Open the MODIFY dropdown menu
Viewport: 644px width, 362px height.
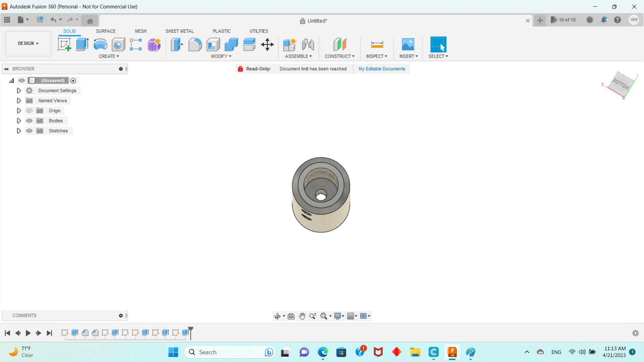point(221,56)
